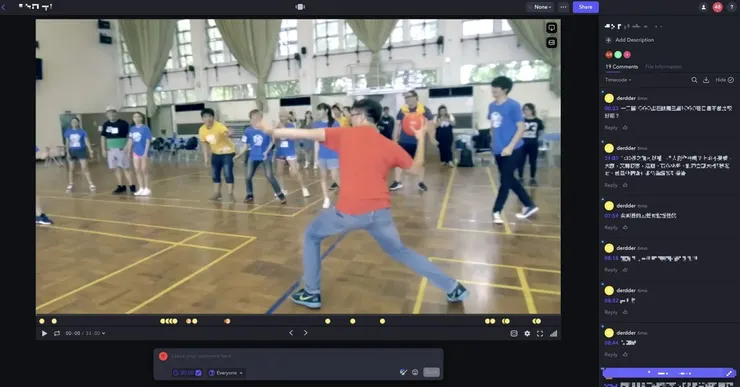Jump to the 01:07 comment timestamp
Screen dimensions: 740x387
[611, 159]
